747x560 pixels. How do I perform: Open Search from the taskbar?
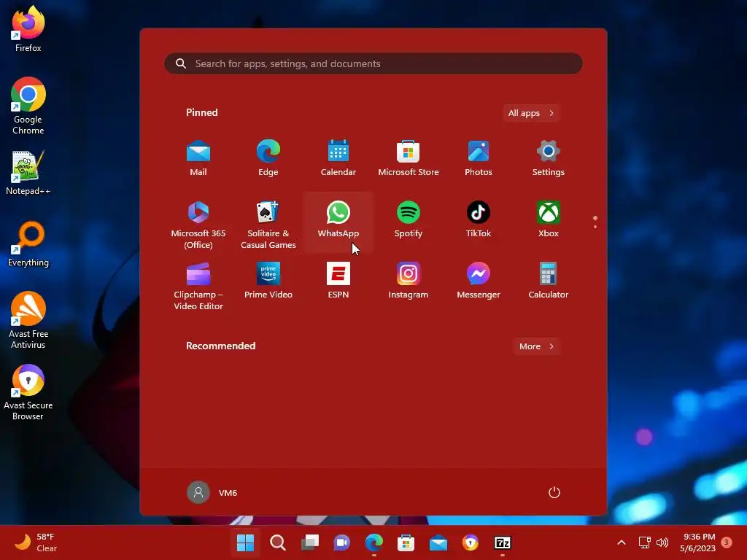pos(278,542)
